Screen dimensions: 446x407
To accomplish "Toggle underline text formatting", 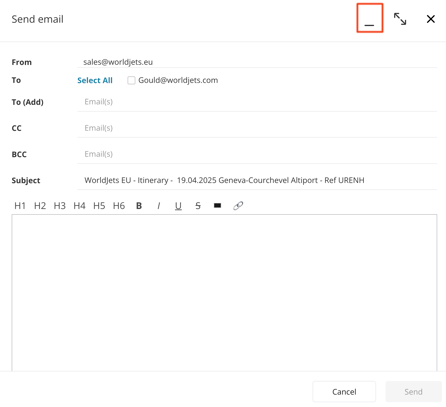I will (x=178, y=206).
